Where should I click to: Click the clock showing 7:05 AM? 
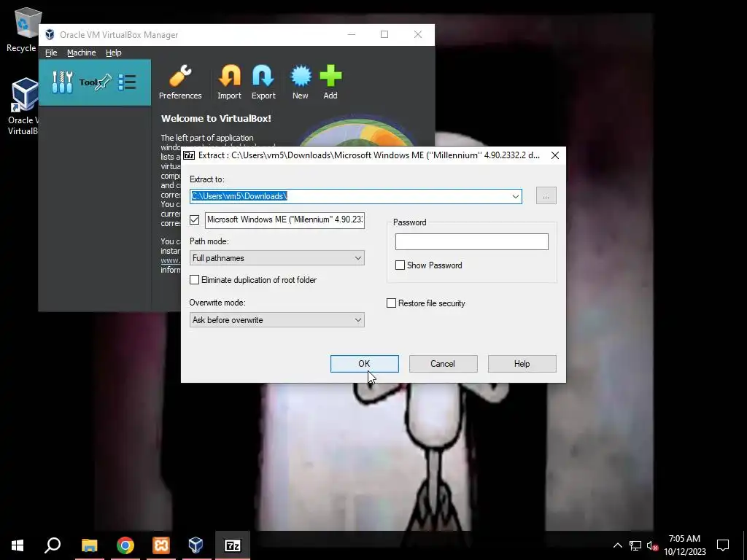click(684, 539)
